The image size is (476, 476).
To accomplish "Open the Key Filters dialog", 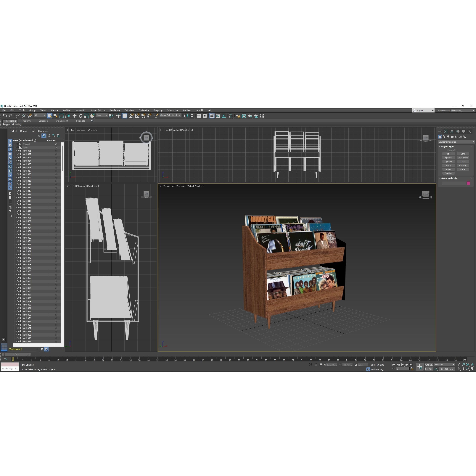I will pyautogui.click(x=447, y=369).
